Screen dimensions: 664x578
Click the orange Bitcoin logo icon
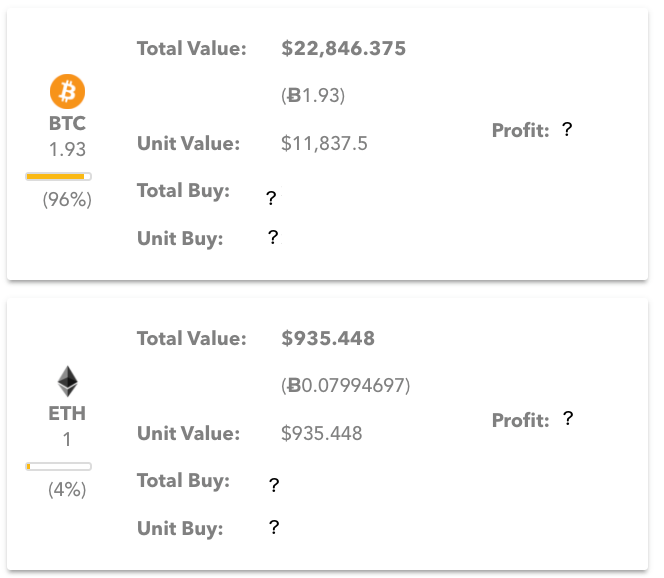[67, 93]
